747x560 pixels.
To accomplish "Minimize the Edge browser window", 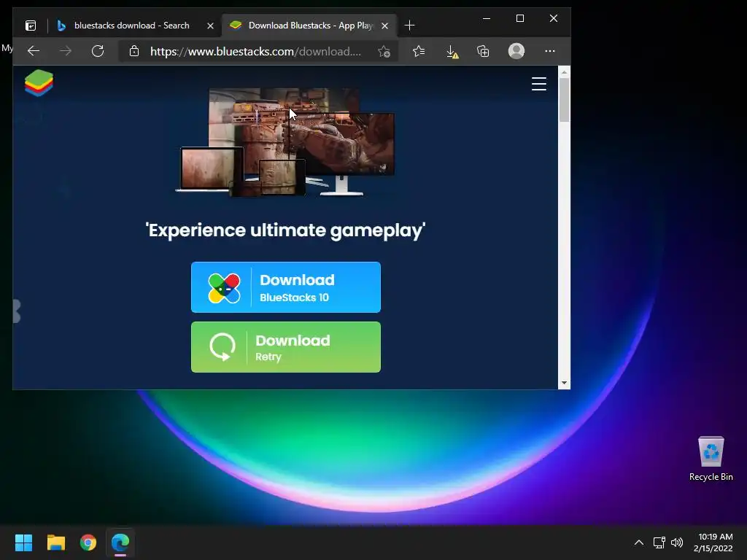I will click(487, 18).
